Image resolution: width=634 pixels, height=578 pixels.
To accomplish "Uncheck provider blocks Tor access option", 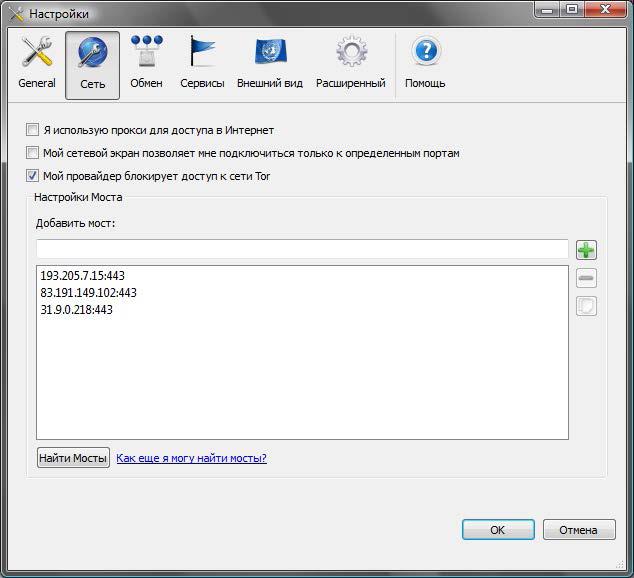I will click(x=34, y=176).
